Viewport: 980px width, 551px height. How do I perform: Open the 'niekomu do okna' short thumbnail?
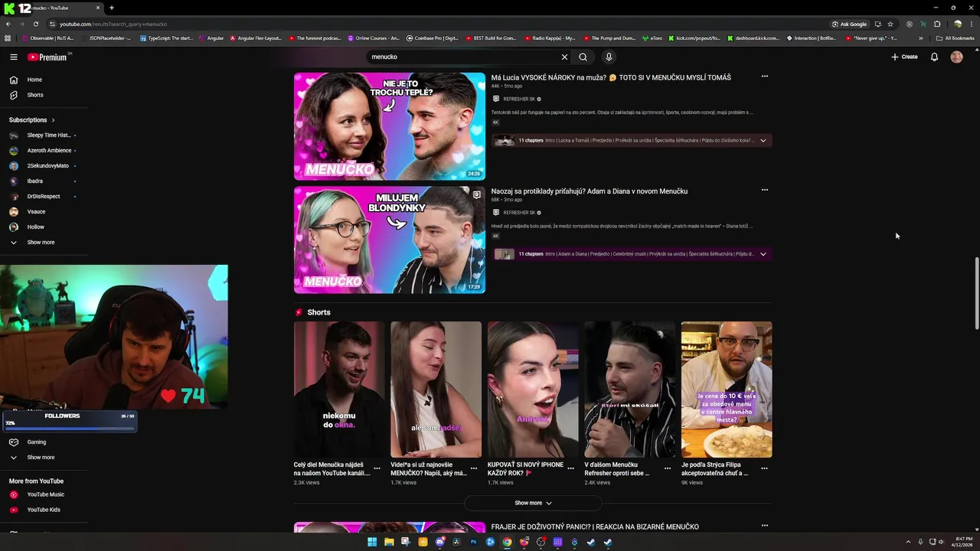click(x=339, y=390)
